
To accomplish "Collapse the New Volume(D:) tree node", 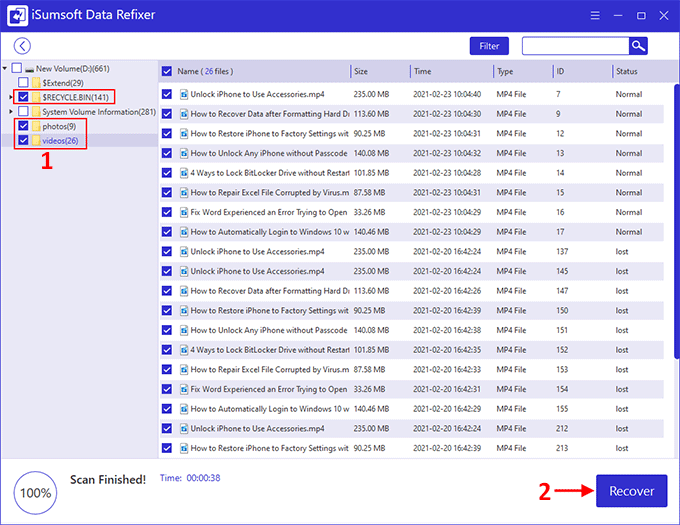I will [5, 68].
